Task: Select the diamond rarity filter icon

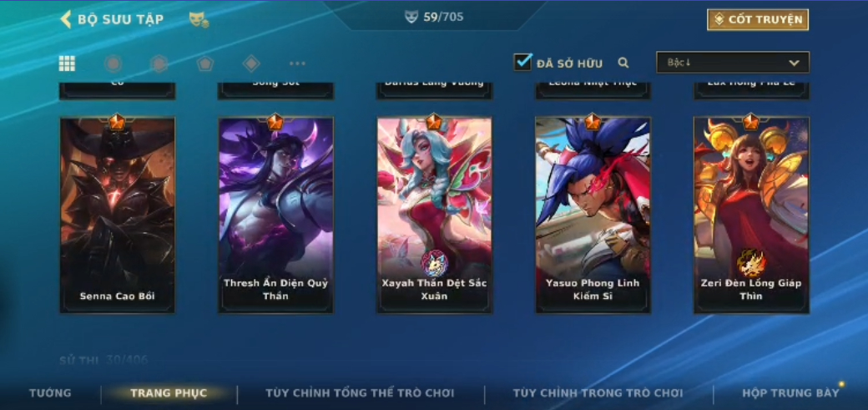Action: pos(251,63)
